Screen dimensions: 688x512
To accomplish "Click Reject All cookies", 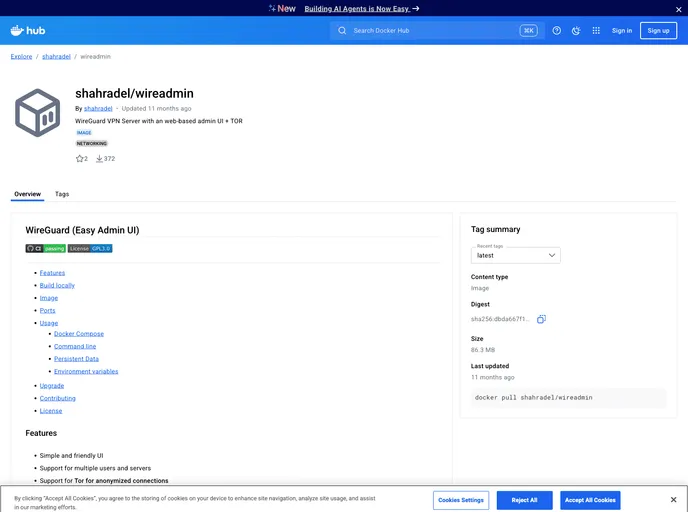I will point(524,500).
